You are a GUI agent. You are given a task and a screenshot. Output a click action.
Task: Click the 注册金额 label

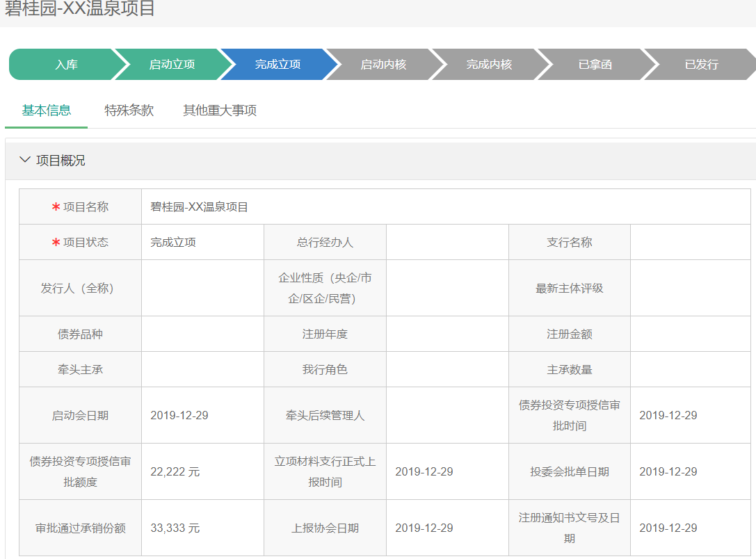(570, 334)
